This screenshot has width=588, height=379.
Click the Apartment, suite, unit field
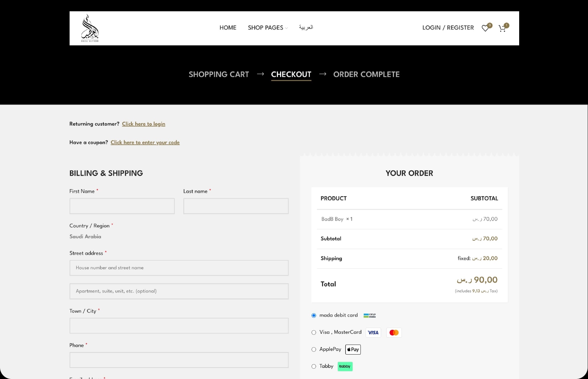coord(179,291)
